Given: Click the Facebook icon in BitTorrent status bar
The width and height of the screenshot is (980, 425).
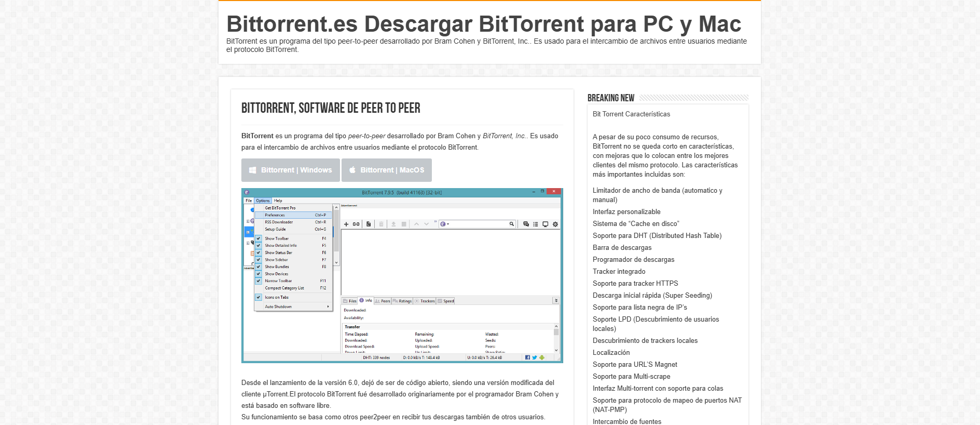Looking at the screenshot, I should coord(527,357).
